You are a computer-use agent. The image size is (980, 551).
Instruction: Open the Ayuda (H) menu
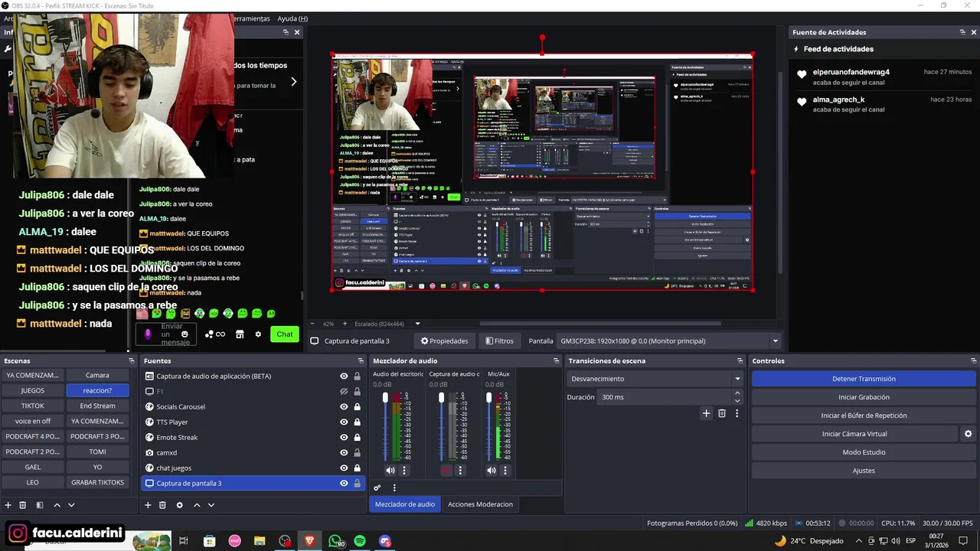292,18
